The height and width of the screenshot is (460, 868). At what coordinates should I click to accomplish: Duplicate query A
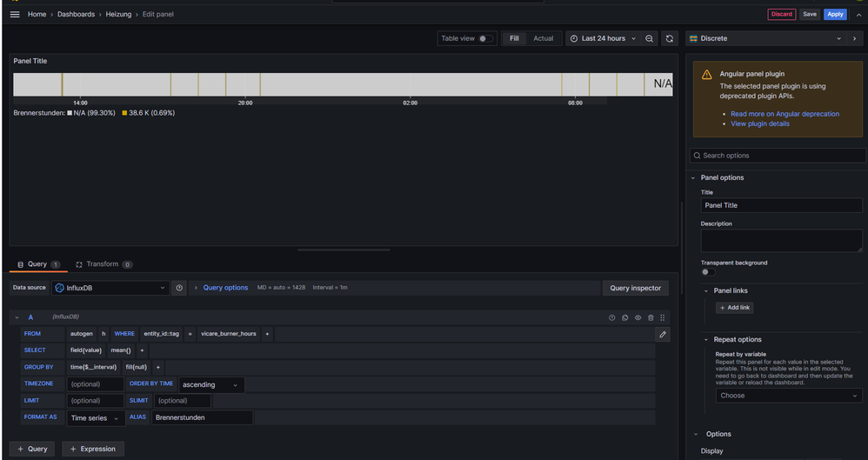point(624,317)
